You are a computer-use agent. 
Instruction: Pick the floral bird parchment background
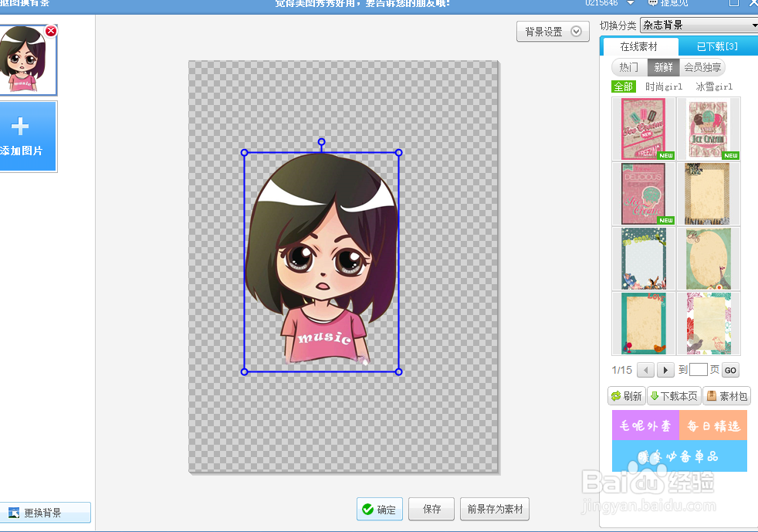pyautogui.click(x=709, y=324)
